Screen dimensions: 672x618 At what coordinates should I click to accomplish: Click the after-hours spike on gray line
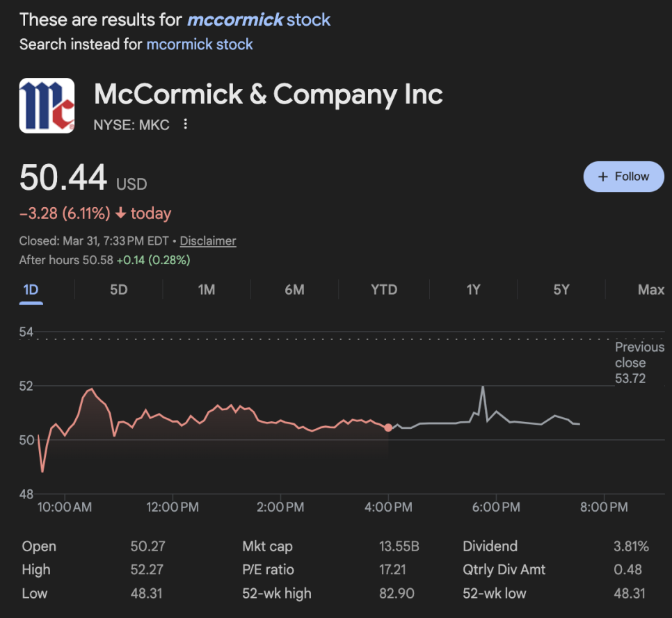tap(482, 388)
